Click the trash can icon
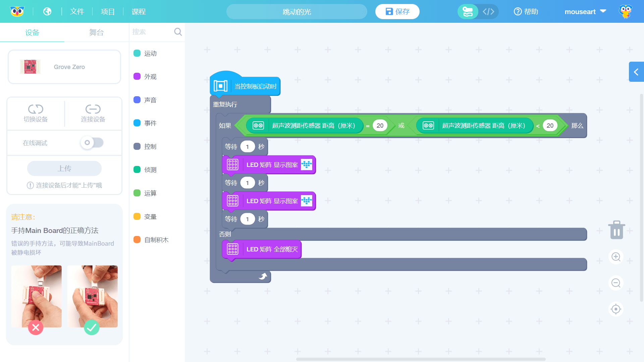644x362 pixels. pyautogui.click(x=616, y=230)
